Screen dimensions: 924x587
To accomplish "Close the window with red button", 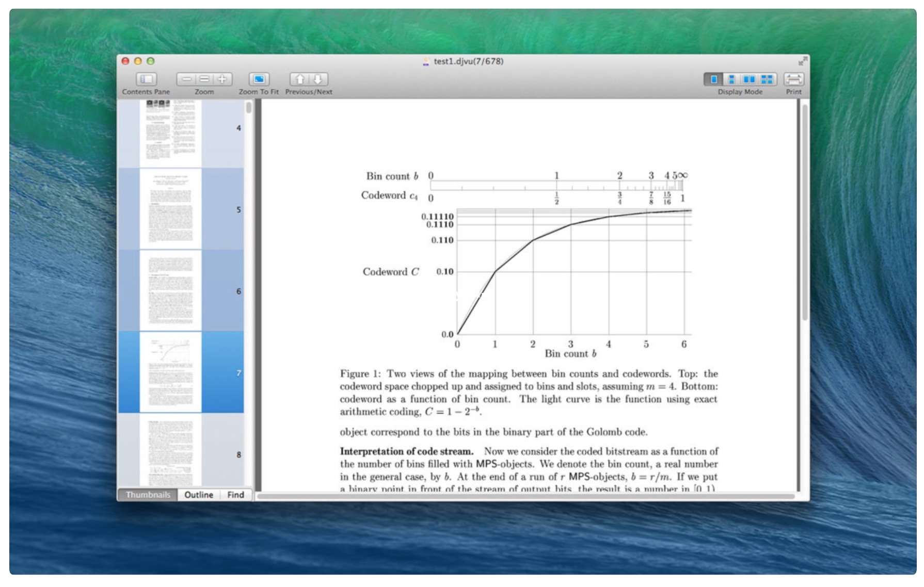I will [x=125, y=61].
